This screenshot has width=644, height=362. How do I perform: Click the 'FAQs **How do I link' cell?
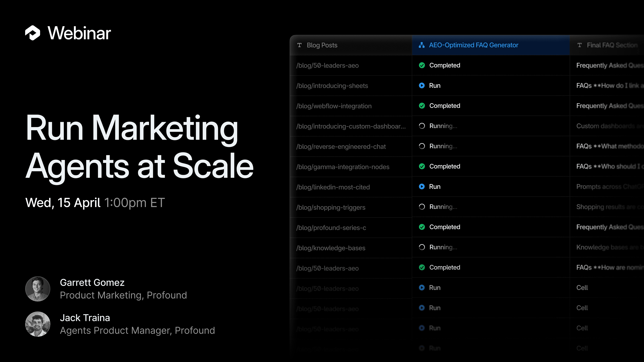(607, 86)
